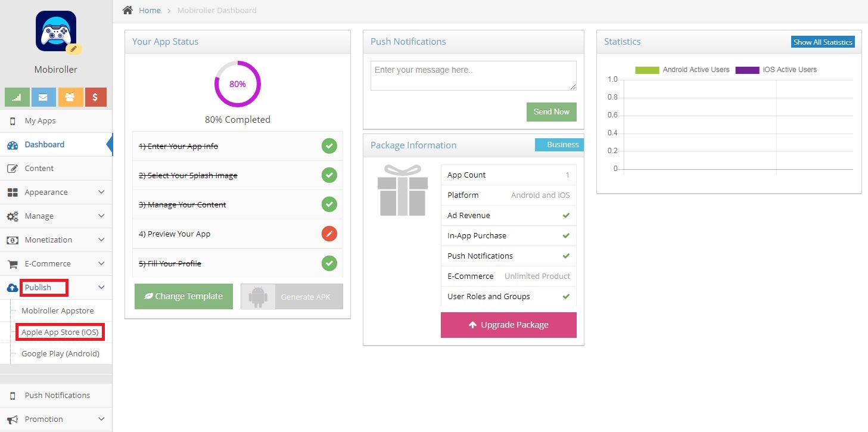
Task: Click the megaphone icon beside Promotion
Action: [13, 419]
